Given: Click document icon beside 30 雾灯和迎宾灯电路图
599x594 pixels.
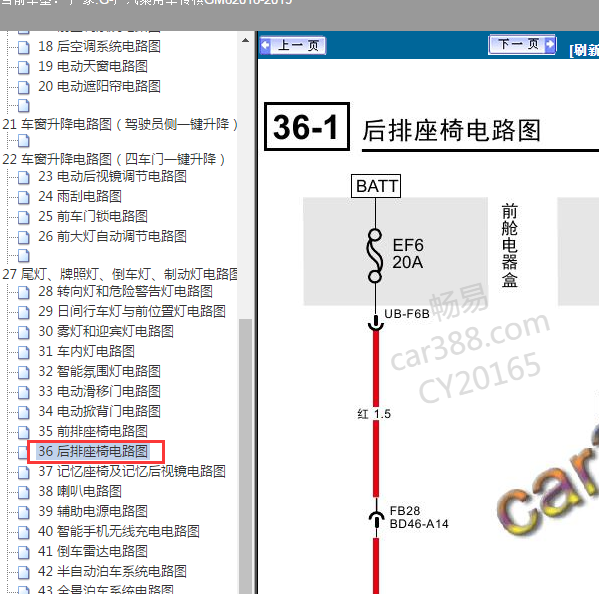Looking at the screenshot, I should (24, 332).
